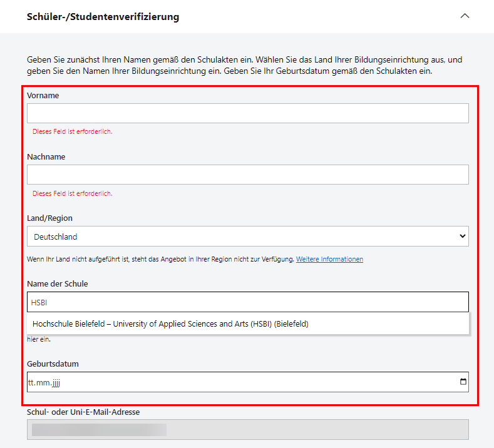494x448 pixels.
Task: Click the Schüler-/Studentenverifizierung heading text
Action: pos(103,17)
